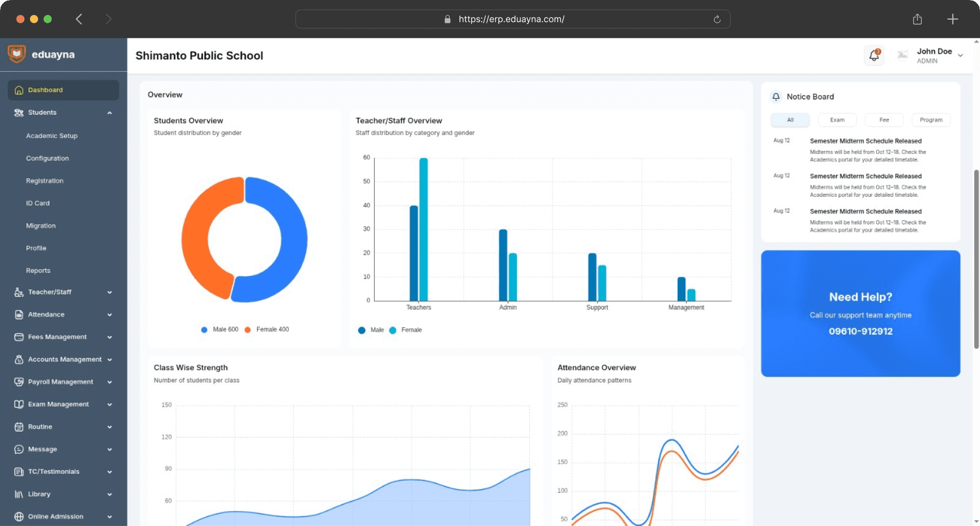This screenshot has width=980, height=526.
Task: Click the eduayna shield logo
Action: pos(17,54)
